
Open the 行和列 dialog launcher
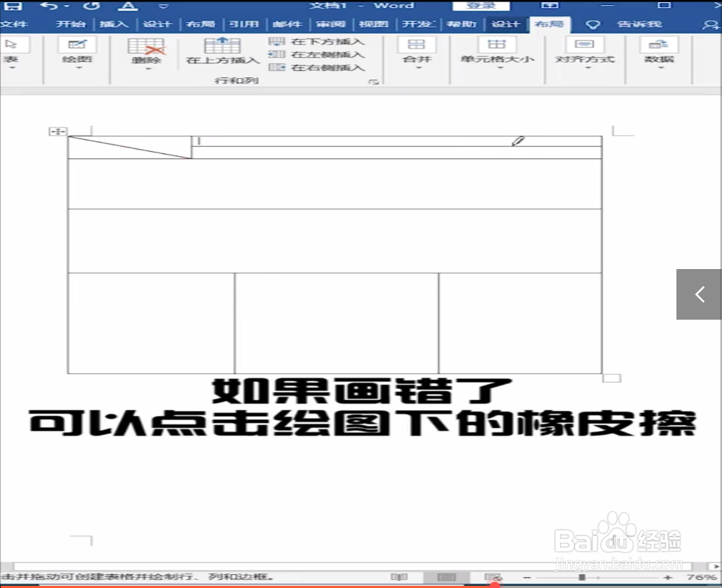pos(374,80)
